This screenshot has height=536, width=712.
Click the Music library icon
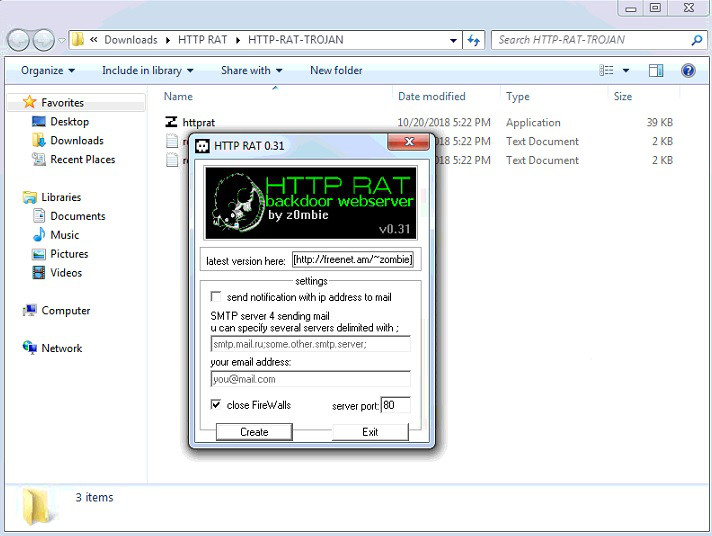coord(39,235)
